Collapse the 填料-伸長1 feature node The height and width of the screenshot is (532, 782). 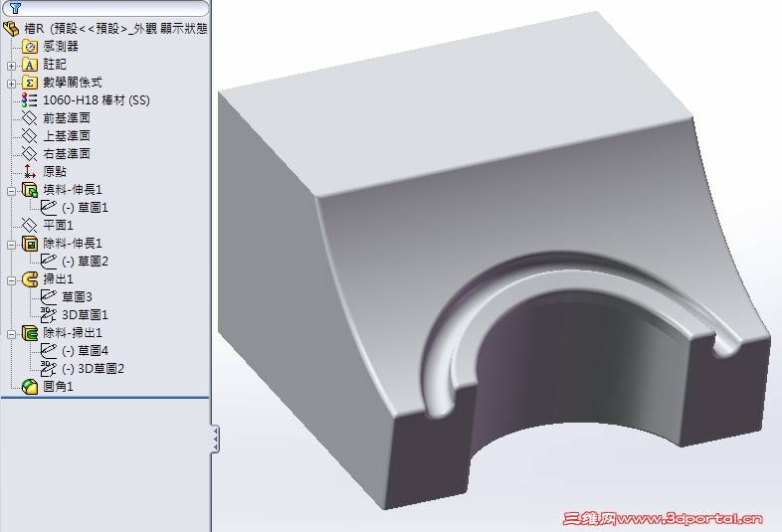coord(11,191)
